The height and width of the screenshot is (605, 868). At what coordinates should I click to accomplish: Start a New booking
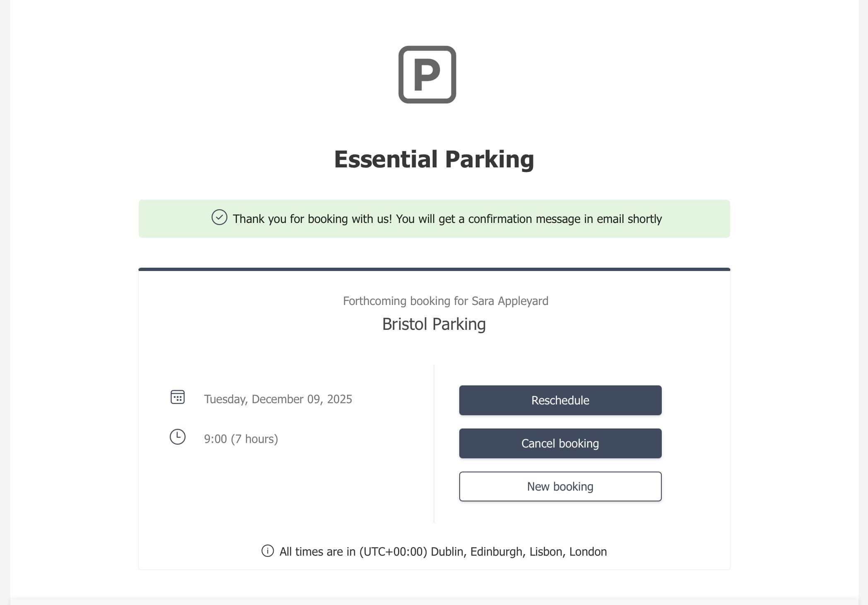click(x=560, y=486)
